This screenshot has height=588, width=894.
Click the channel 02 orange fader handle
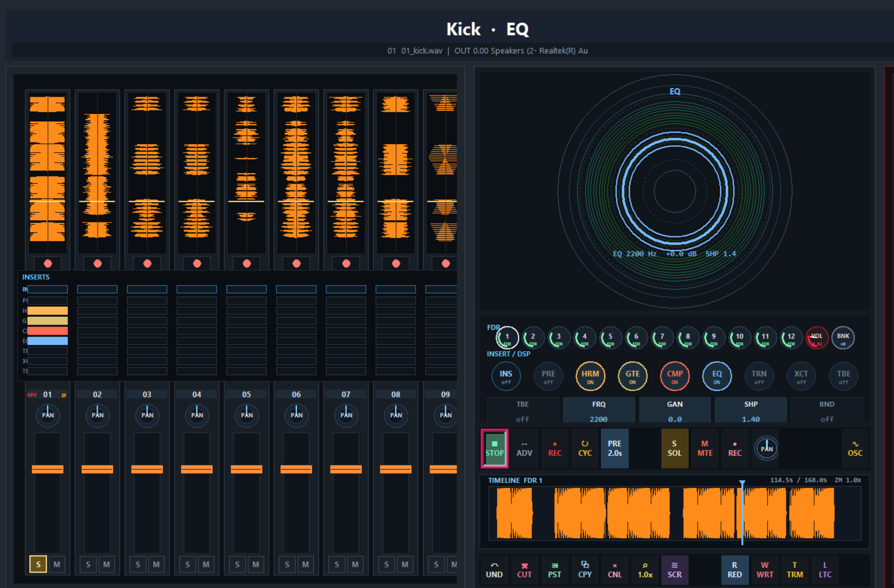click(x=97, y=469)
